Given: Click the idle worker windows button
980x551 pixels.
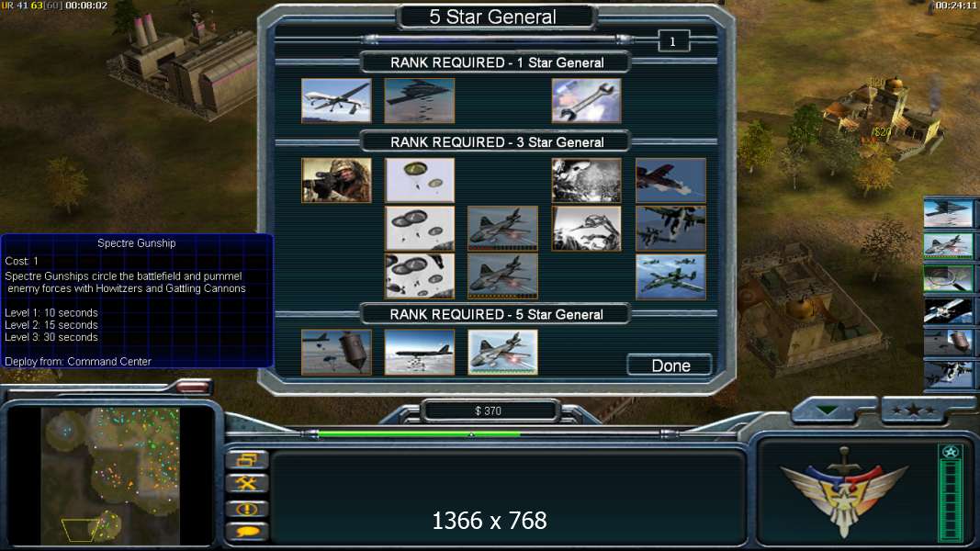Looking at the screenshot, I should click(247, 460).
